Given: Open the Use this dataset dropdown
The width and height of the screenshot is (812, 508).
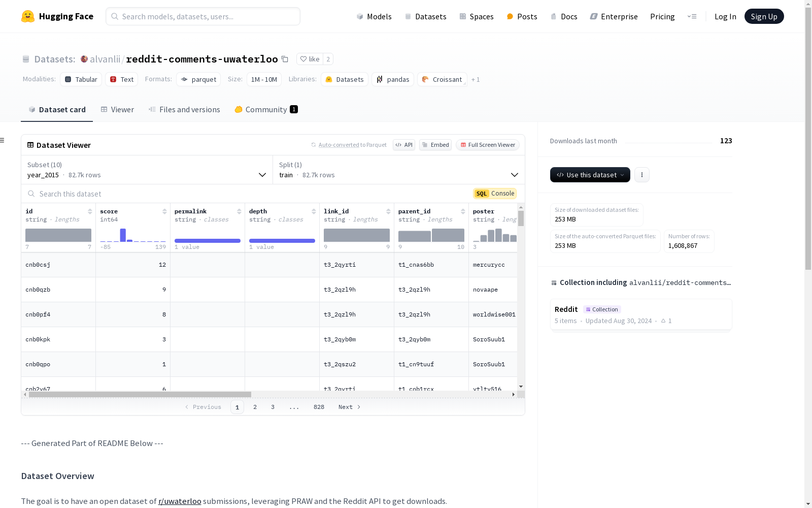Looking at the screenshot, I should [590, 175].
